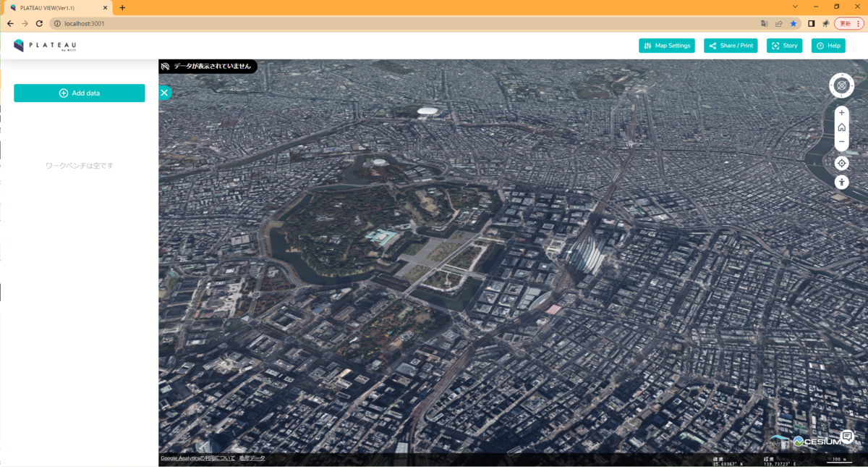Open the extensions puzzle icon
Viewport: 868px width, 467px height.
pyautogui.click(x=825, y=23)
